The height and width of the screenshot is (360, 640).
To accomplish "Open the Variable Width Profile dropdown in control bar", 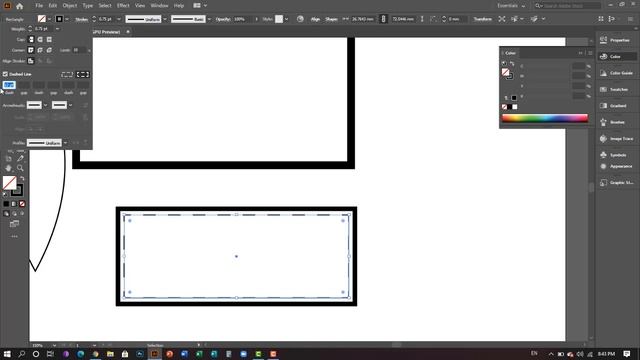I will pyautogui.click(x=165, y=19).
